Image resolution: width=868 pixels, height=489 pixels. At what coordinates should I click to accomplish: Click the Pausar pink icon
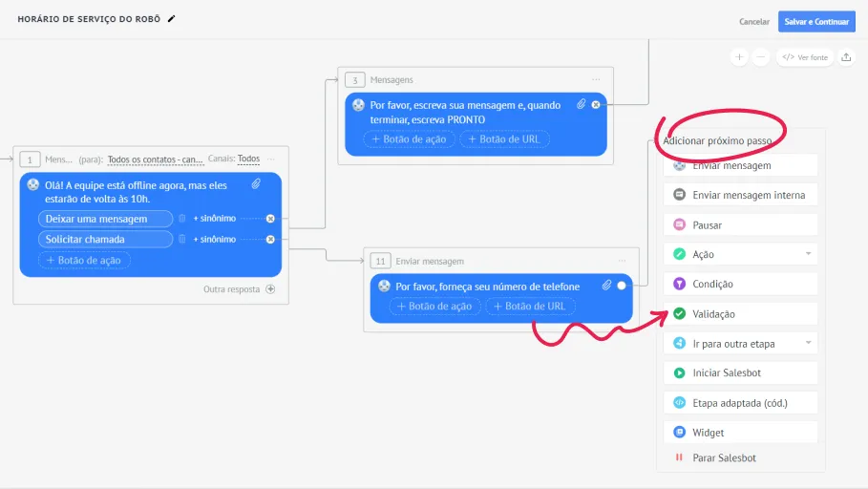679,224
